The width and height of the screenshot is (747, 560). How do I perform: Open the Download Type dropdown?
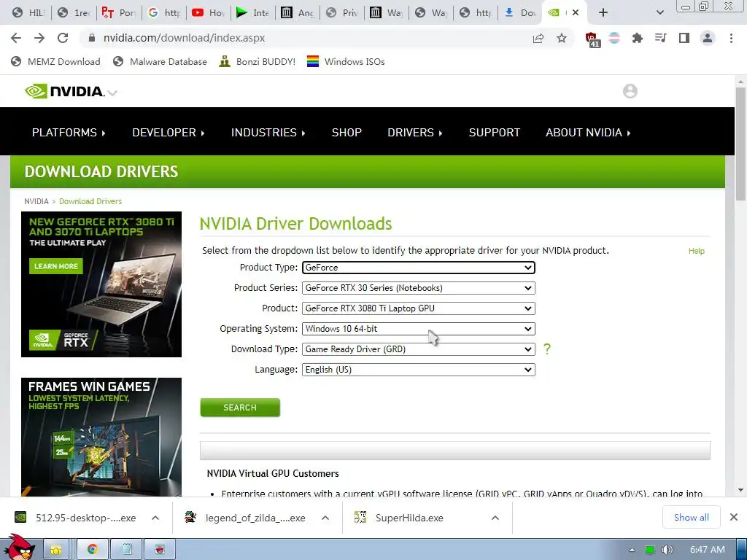pos(418,349)
